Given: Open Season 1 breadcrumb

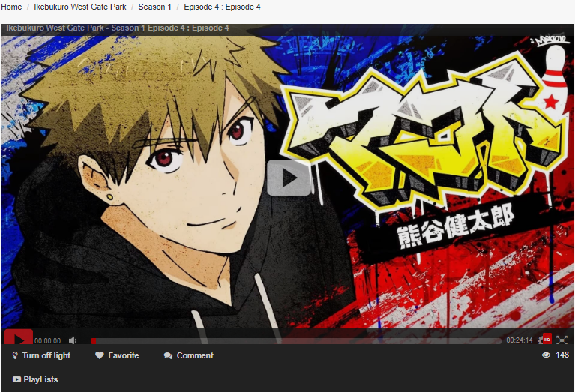Looking at the screenshot, I should click(154, 7).
